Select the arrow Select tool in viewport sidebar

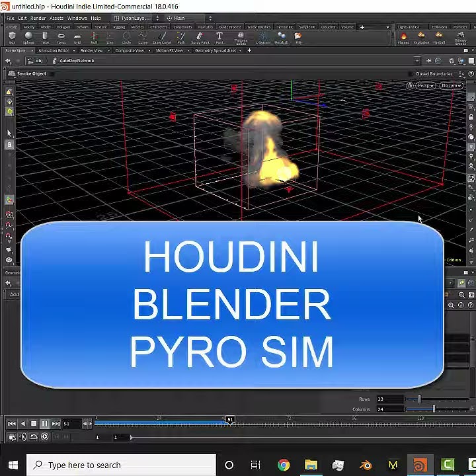pyautogui.click(x=9, y=134)
